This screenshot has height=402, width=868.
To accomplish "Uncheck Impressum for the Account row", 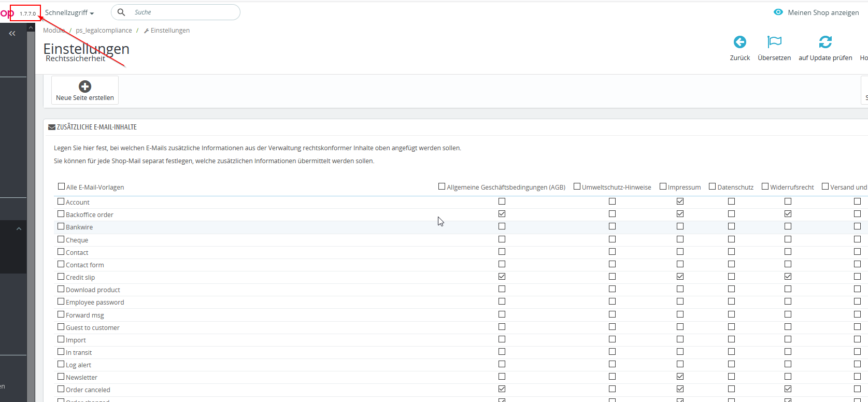I will 680,201.
